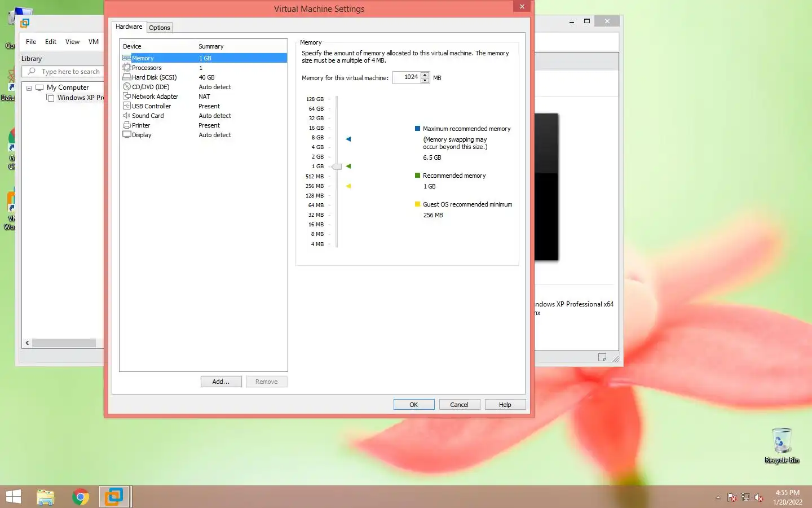Click the green recommended memory marker
This screenshot has height=508, width=812.
[x=348, y=167]
